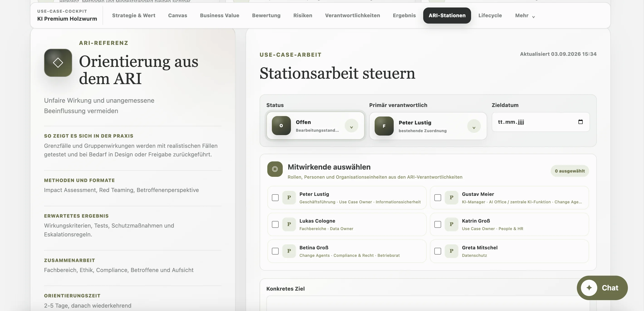Expand the Primär verantwortlich chevron
644x311 pixels.
(x=474, y=126)
